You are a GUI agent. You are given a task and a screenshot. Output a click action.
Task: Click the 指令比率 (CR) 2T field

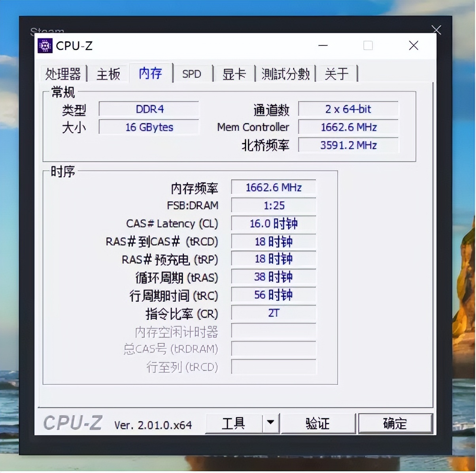pyautogui.click(x=273, y=313)
